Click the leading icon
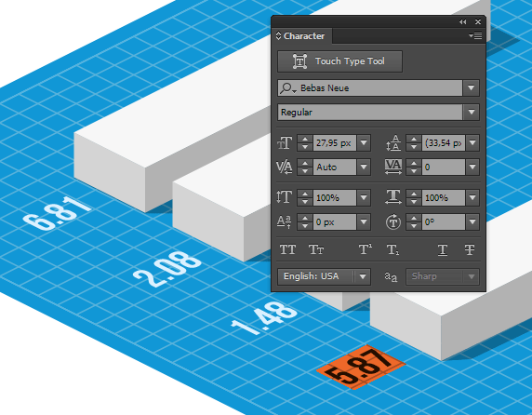Image resolution: width=532 pixels, height=415 pixels. (393, 143)
